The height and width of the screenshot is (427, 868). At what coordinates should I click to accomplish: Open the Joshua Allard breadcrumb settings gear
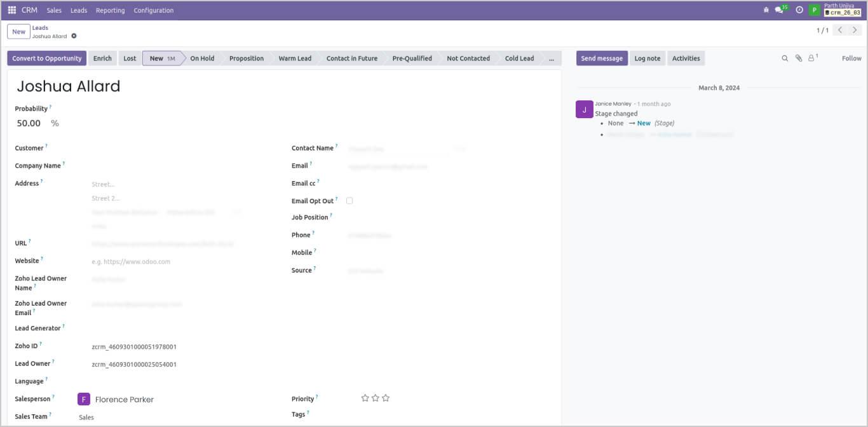pyautogui.click(x=74, y=37)
